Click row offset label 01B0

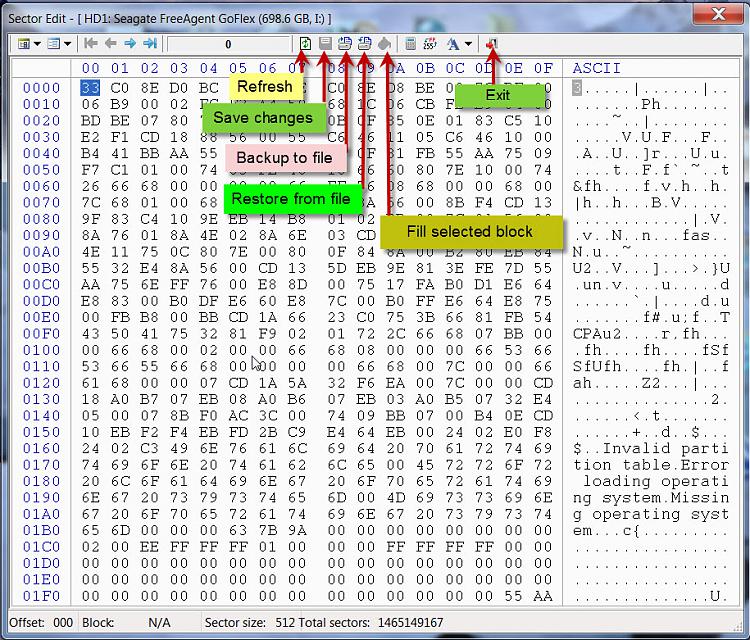point(42,530)
